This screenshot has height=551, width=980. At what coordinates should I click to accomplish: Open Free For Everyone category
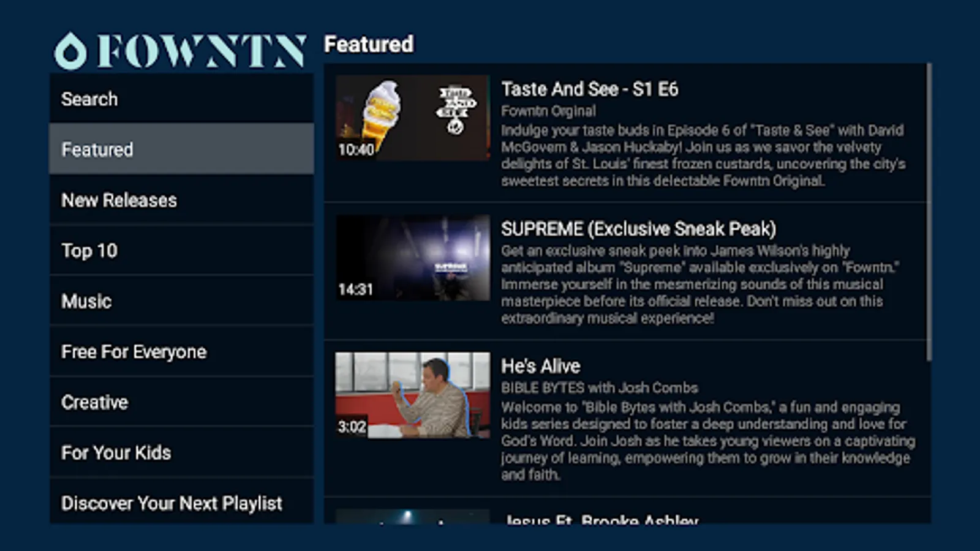point(181,351)
